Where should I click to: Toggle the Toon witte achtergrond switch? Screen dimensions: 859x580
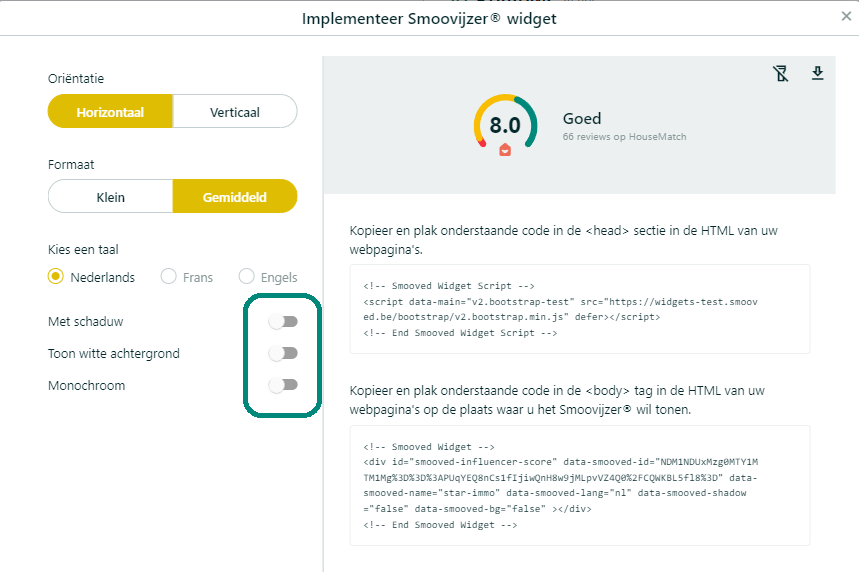pos(283,353)
